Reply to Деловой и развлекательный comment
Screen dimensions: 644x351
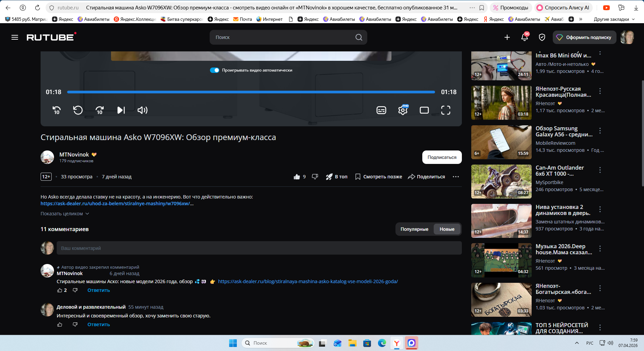[99, 324]
